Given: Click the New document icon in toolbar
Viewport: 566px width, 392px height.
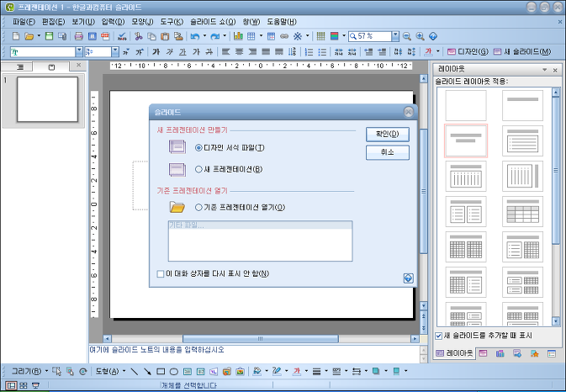Looking at the screenshot, I should tap(15, 36).
